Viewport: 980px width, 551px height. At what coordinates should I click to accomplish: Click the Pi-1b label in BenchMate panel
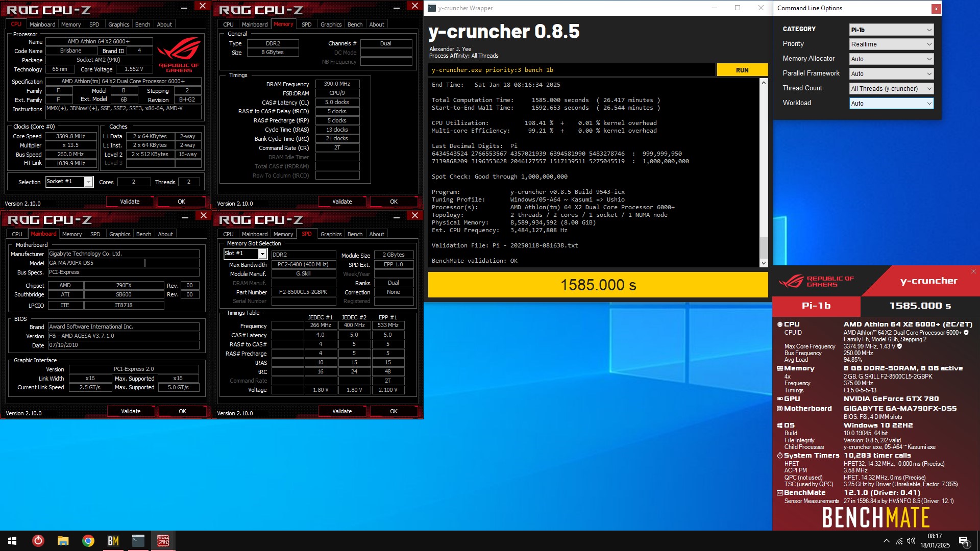(x=816, y=306)
